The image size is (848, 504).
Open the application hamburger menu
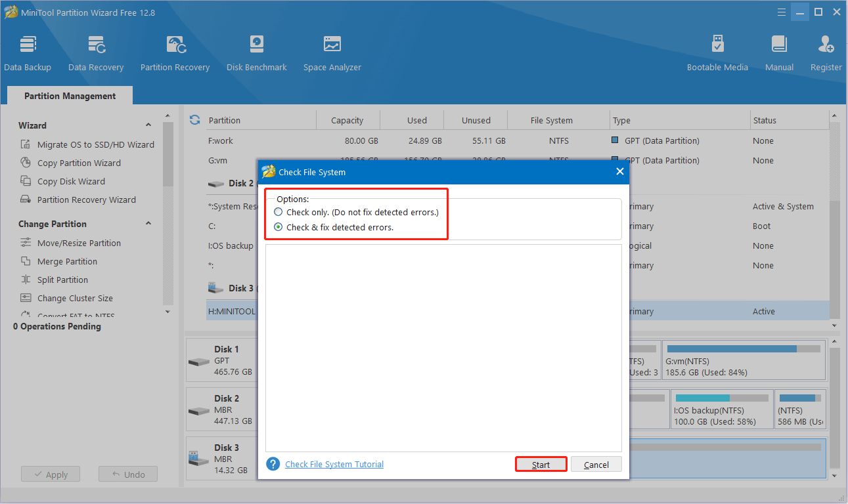[781, 11]
